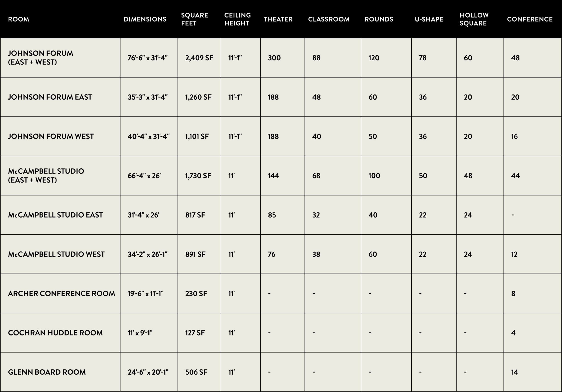562x392 pixels.
Task: Click the U-Shape column header
Action: coord(429,19)
